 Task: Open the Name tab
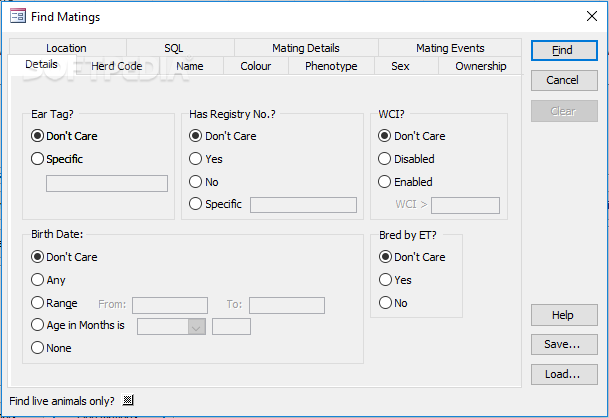pos(190,66)
